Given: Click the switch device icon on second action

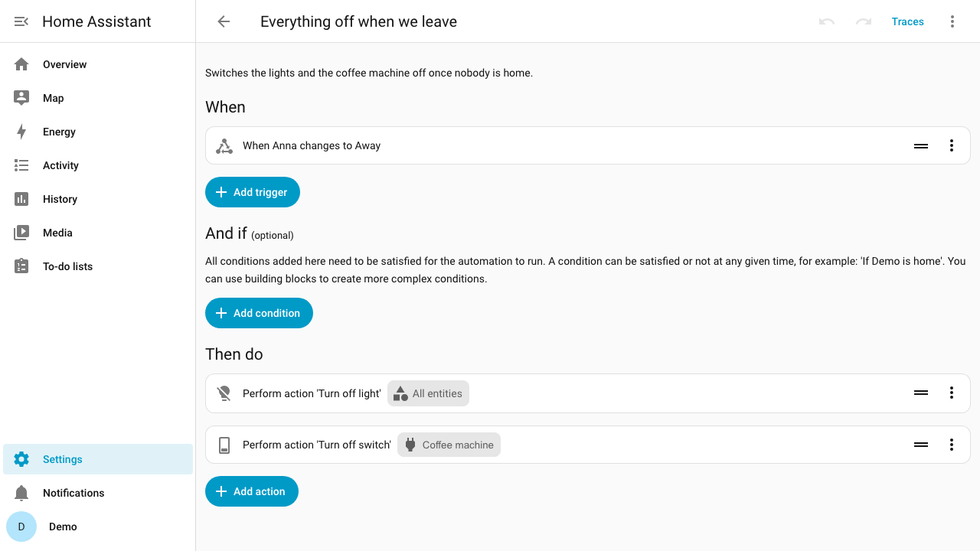Looking at the screenshot, I should coord(224,445).
